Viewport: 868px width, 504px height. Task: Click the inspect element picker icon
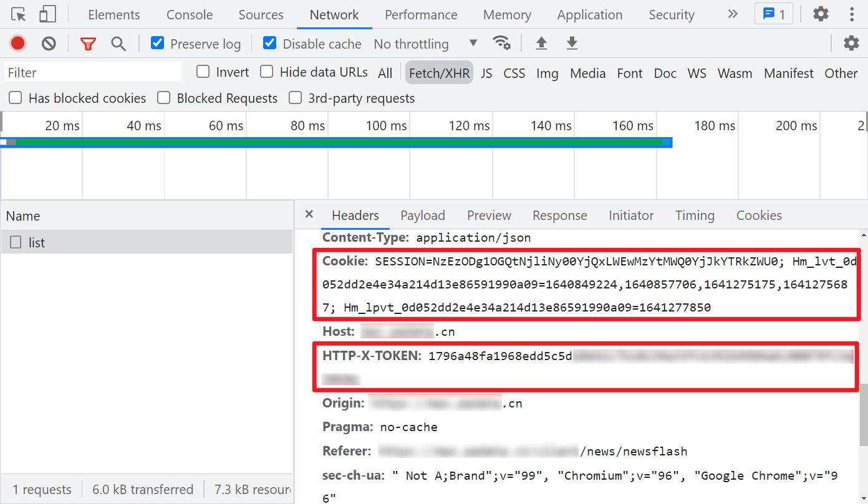pyautogui.click(x=19, y=14)
